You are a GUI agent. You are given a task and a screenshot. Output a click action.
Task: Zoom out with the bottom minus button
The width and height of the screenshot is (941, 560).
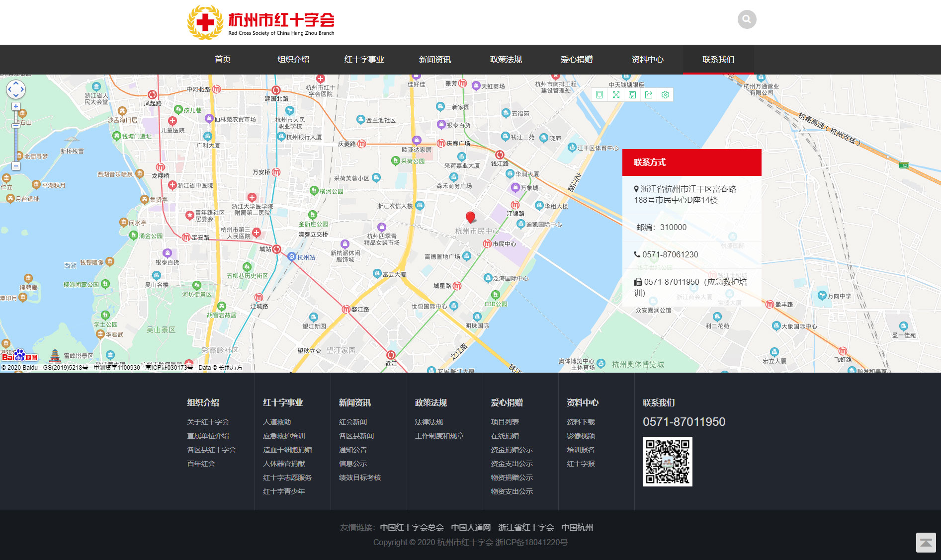coord(16,166)
